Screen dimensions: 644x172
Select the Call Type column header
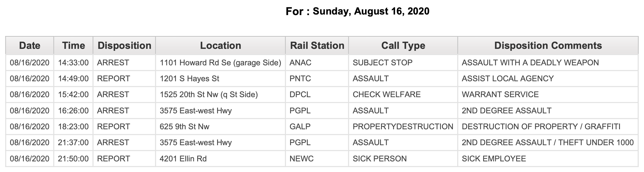(x=403, y=46)
